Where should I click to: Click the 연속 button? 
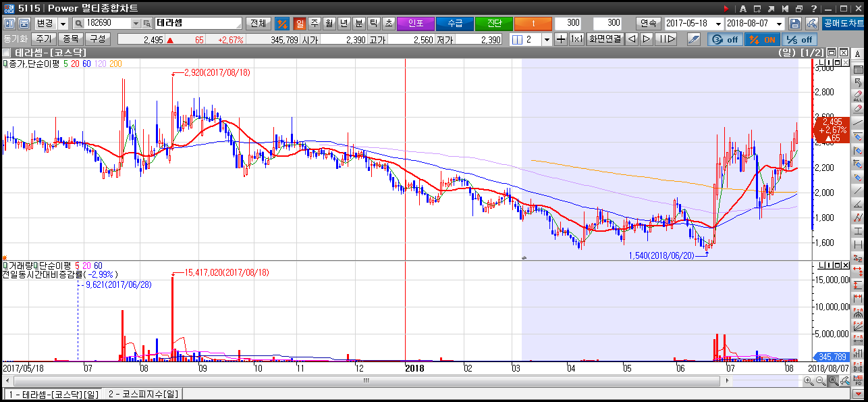tap(648, 23)
